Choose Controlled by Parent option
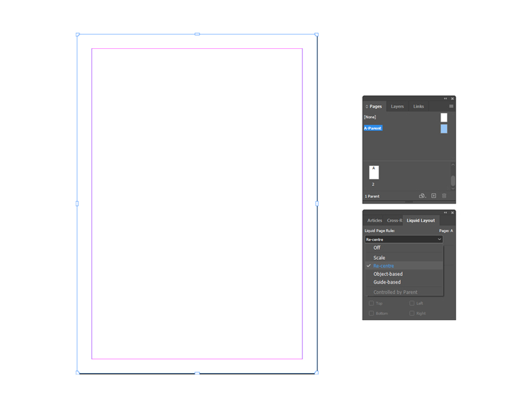The width and height of the screenshot is (532, 407). coord(404,292)
